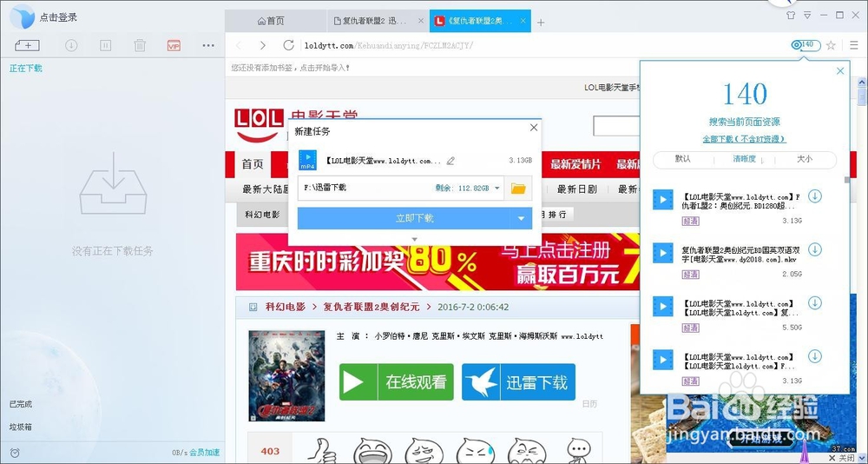Download the 2.05G mkv resource
Image resolution: width=868 pixels, height=464 pixels.
tap(815, 249)
